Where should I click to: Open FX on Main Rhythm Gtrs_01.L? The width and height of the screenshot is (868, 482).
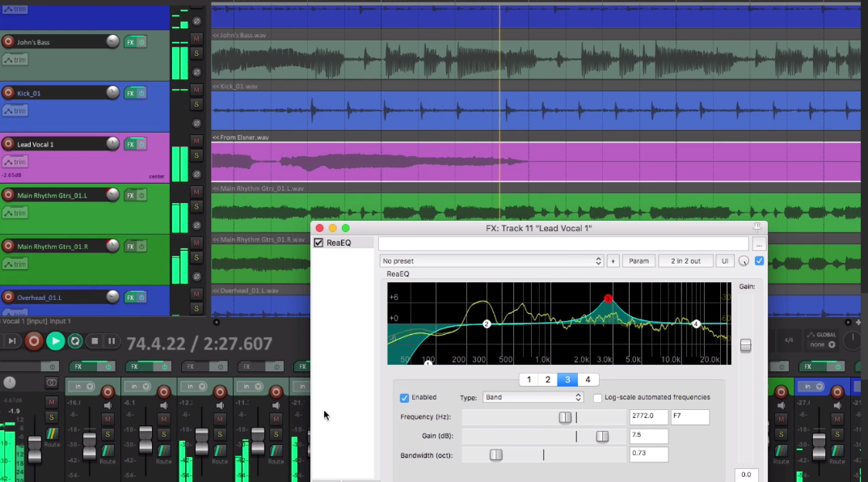[130, 195]
